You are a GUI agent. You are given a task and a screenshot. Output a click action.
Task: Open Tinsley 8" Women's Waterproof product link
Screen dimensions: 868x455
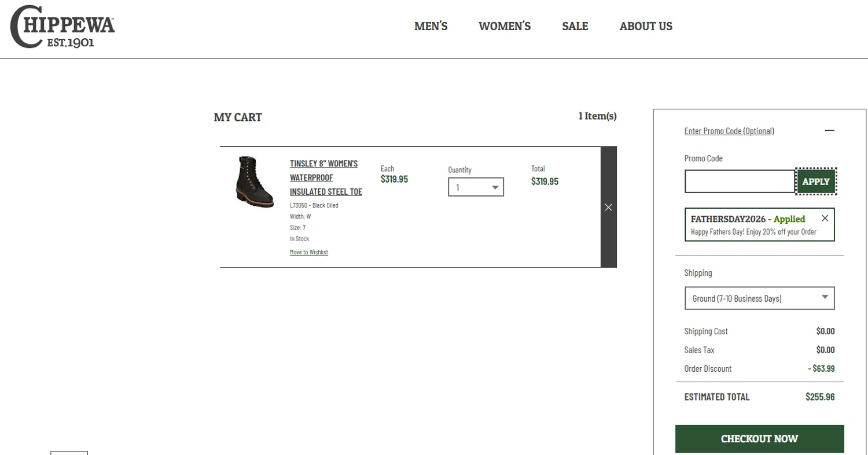tap(326, 177)
